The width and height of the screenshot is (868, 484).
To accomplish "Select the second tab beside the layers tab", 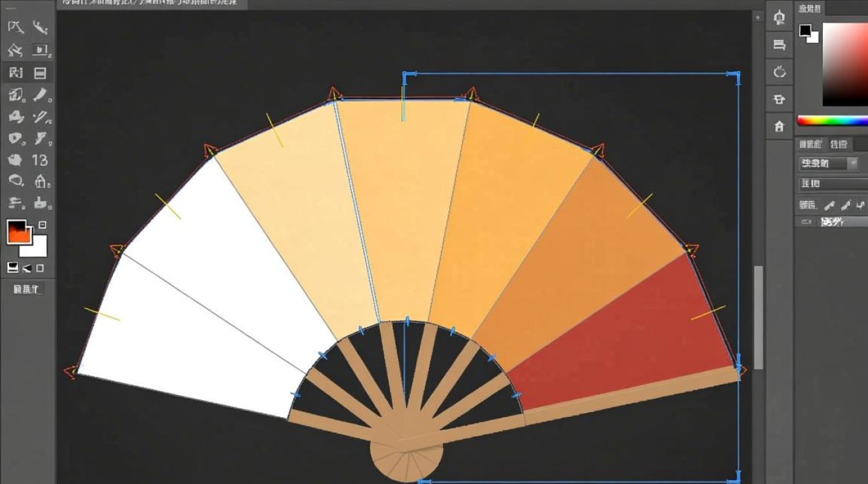I will [838, 144].
